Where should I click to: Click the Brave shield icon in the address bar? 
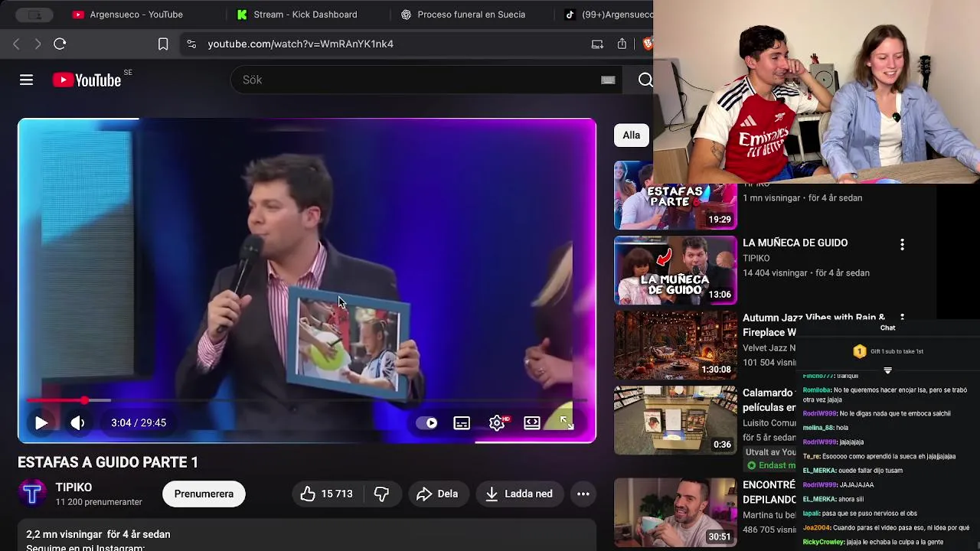[x=648, y=44]
